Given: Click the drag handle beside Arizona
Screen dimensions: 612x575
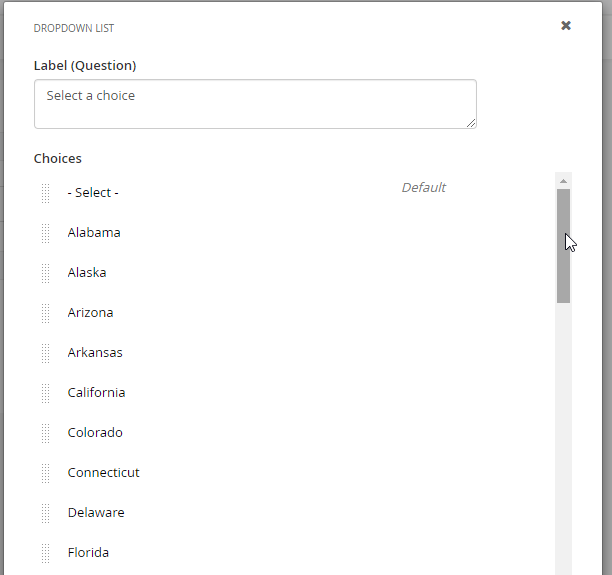Looking at the screenshot, I should point(46,313).
